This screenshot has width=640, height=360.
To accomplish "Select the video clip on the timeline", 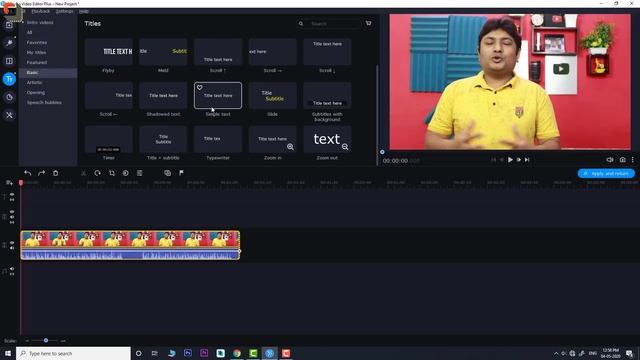I will point(130,245).
